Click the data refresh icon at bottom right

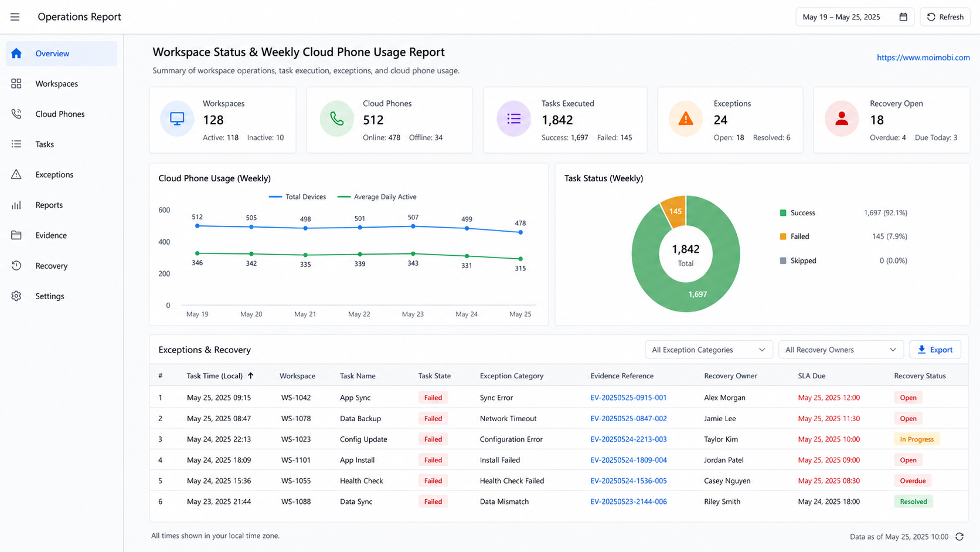[959, 537]
